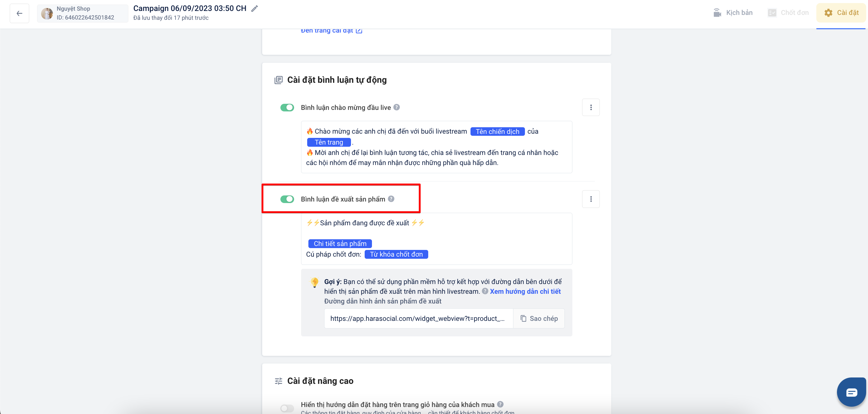Disable welcome comment at live start
The width and height of the screenshot is (868, 414).
287,107
